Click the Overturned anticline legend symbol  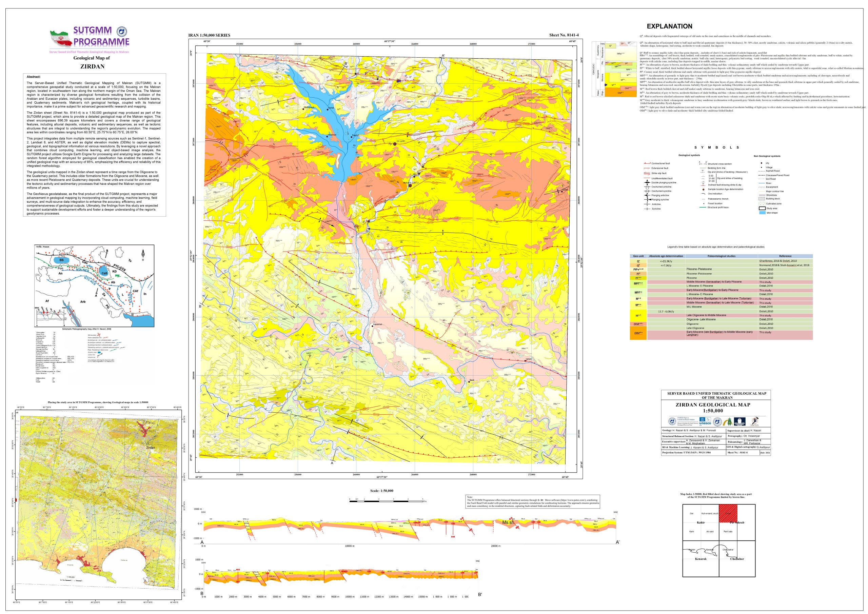647,187
